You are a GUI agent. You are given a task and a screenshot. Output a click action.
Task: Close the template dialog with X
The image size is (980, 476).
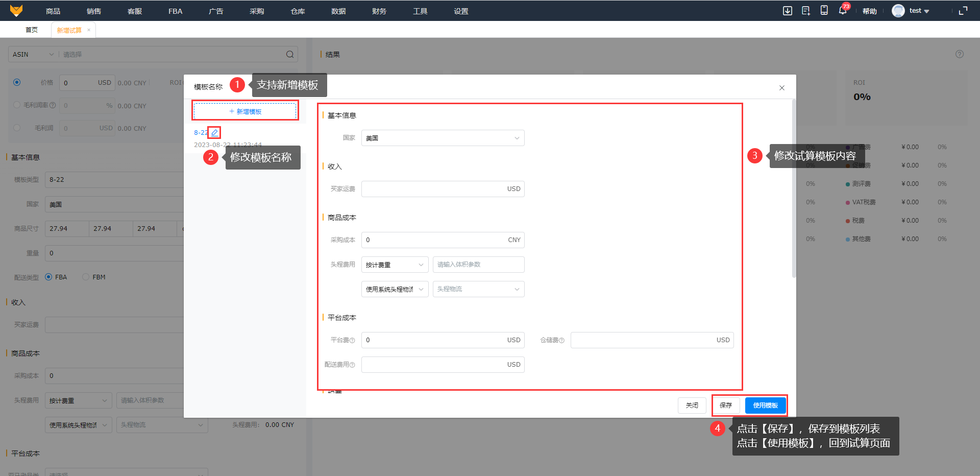tap(782, 88)
